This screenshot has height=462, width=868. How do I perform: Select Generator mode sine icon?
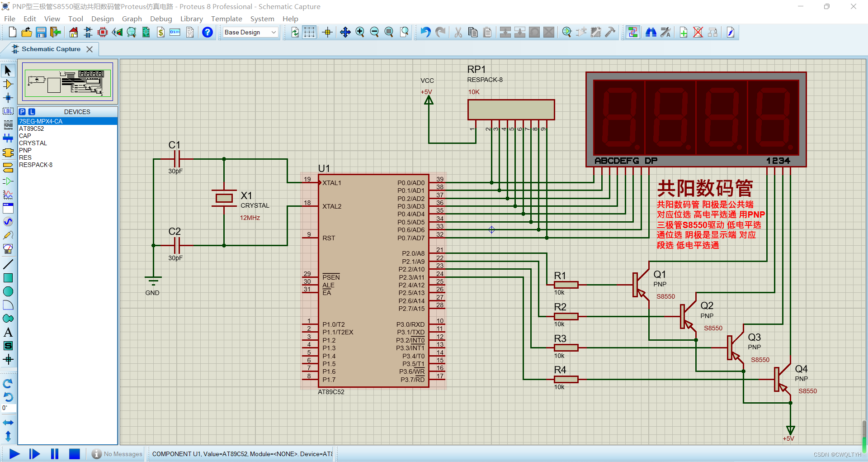[8, 222]
